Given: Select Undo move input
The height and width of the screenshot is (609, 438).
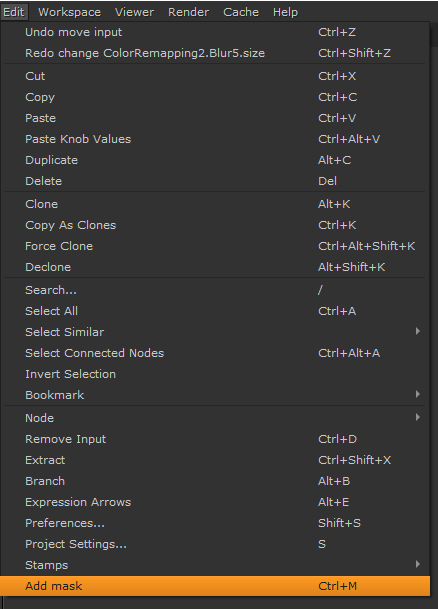Looking at the screenshot, I should 215,32.
